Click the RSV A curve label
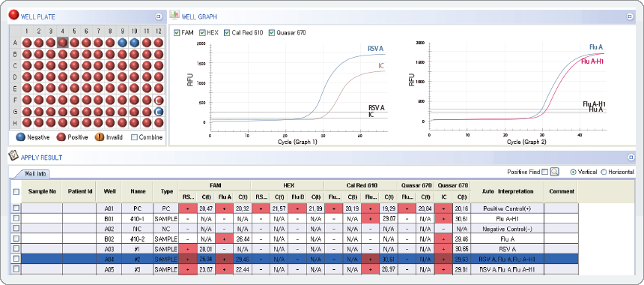Screen dimensions: 644x285 click(376, 49)
